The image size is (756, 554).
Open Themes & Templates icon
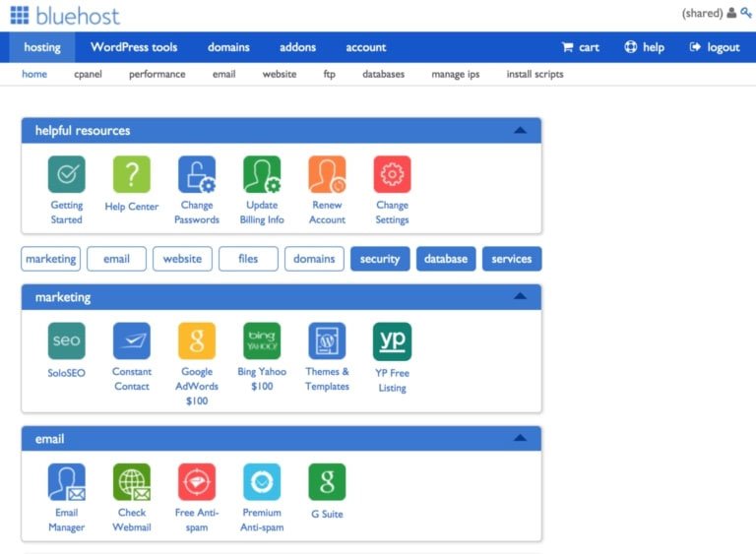[x=327, y=340]
